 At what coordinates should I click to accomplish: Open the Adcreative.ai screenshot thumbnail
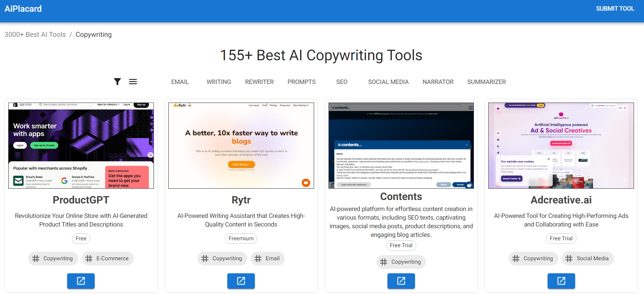(561, 146)
